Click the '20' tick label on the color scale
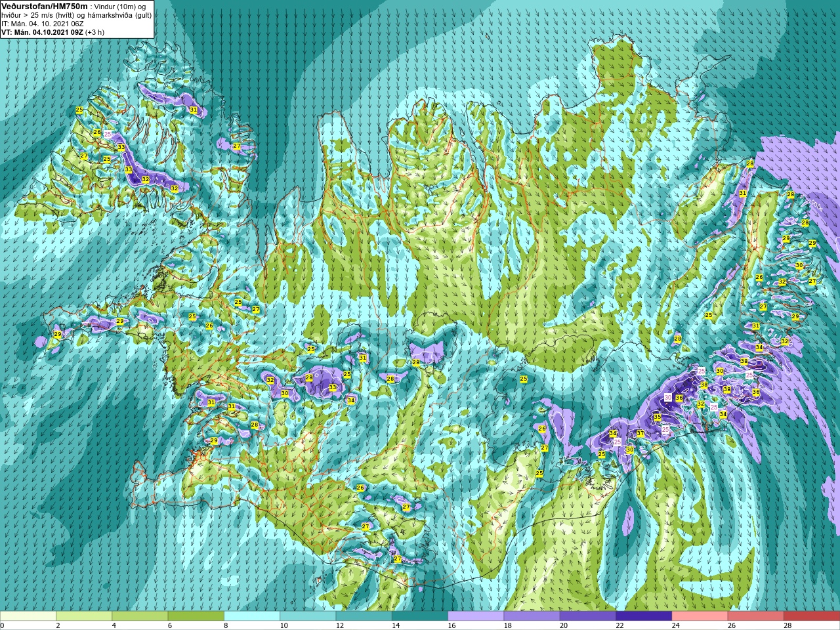The image size is (840, 630). 564,625
